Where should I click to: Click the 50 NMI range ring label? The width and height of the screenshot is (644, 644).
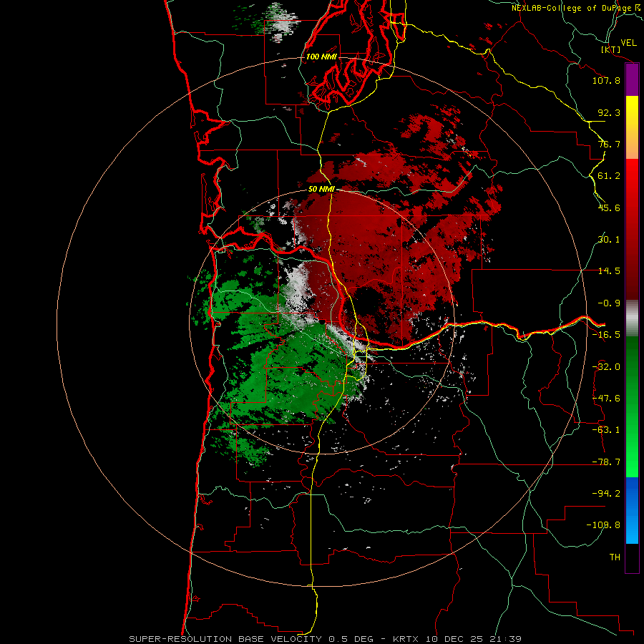pyautogui.click(x=321, y=190)
